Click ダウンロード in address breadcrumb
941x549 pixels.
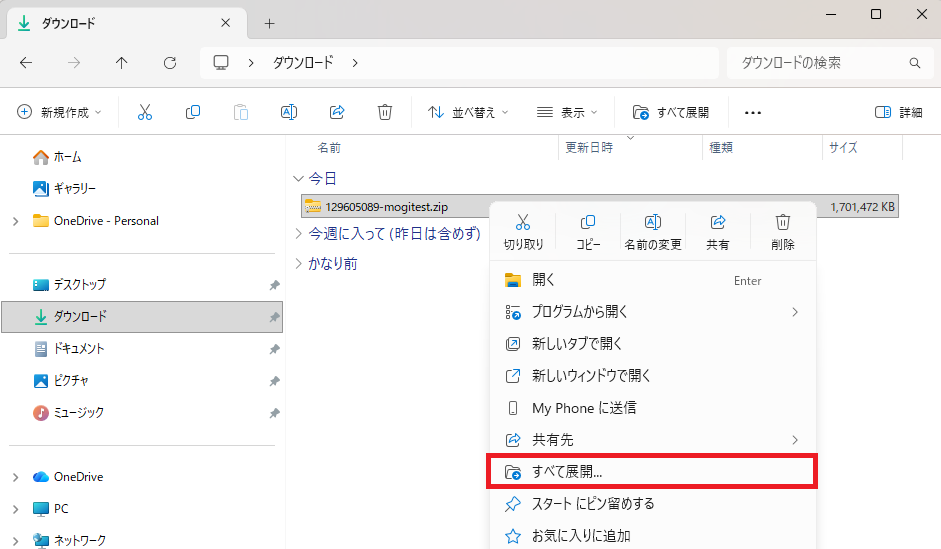pos(303,62)
